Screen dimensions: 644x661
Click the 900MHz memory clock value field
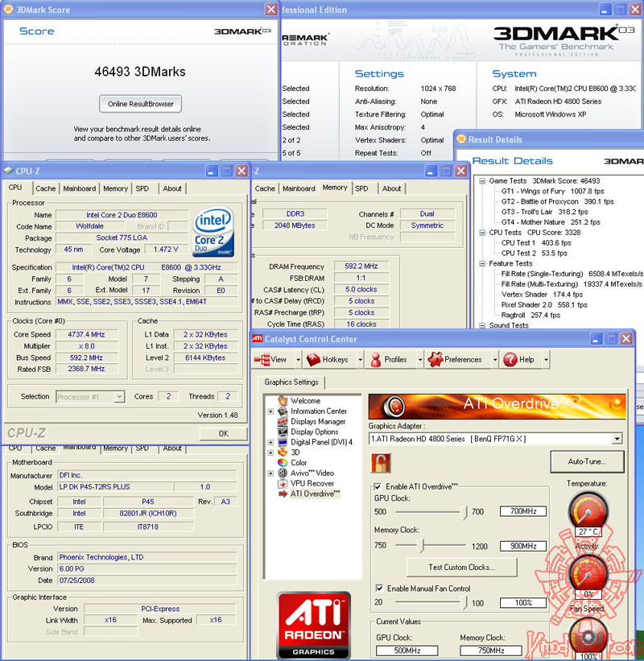click(x=523, y=546)
